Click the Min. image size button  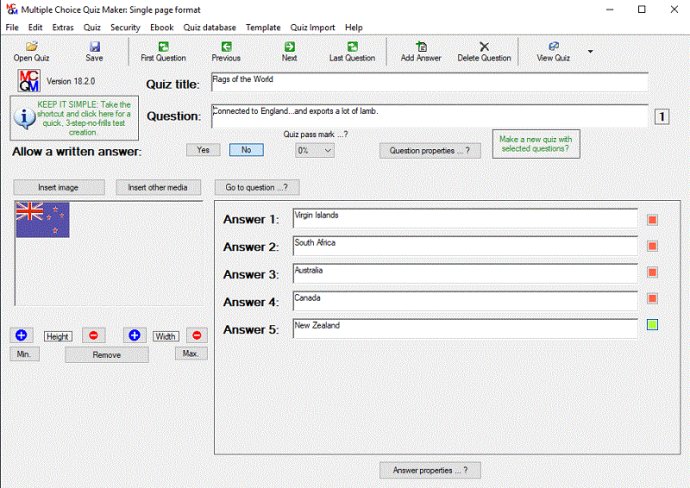click(x=24, y=354)
